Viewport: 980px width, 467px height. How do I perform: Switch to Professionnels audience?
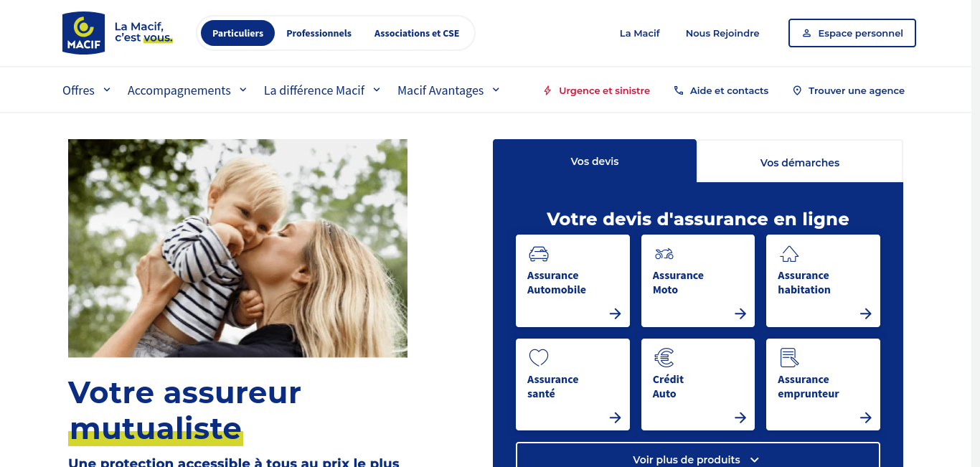click(x=319, y=33)
